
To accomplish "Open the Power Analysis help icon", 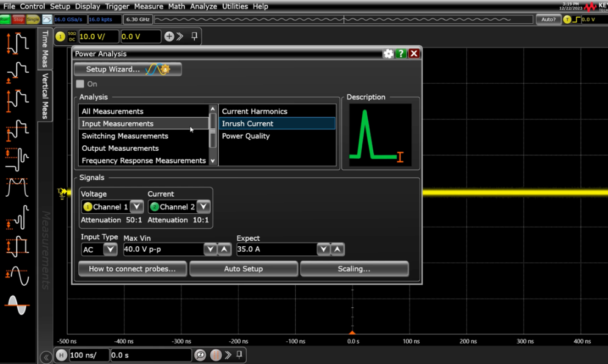I will tap(401, 54).
